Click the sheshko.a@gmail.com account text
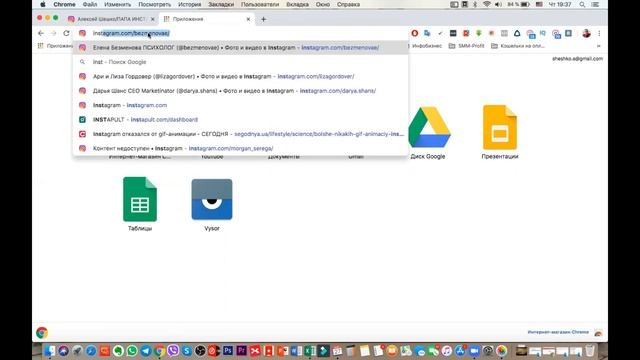The height and width of the screenshot is (360, 640). tap(577, 59)
